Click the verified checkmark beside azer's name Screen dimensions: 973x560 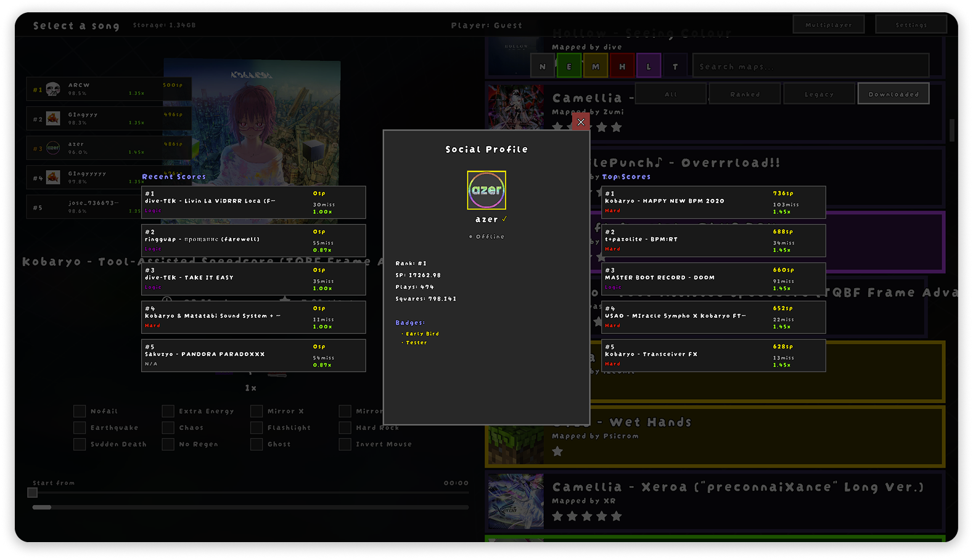pos(504,219)
